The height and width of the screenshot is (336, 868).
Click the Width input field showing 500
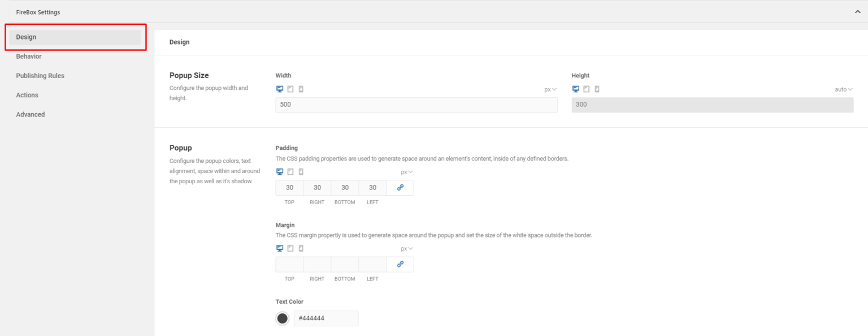(x=416, y=105)
